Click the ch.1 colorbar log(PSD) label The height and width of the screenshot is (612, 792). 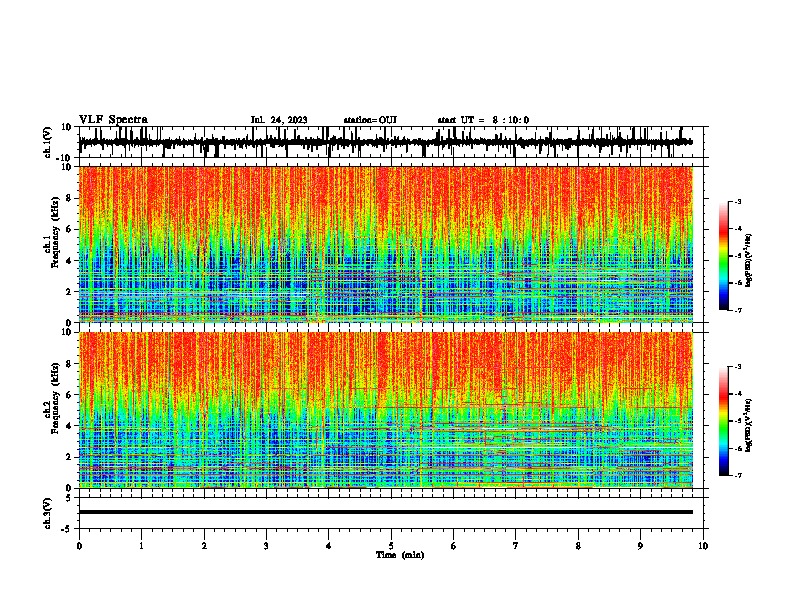pos(749,260)
